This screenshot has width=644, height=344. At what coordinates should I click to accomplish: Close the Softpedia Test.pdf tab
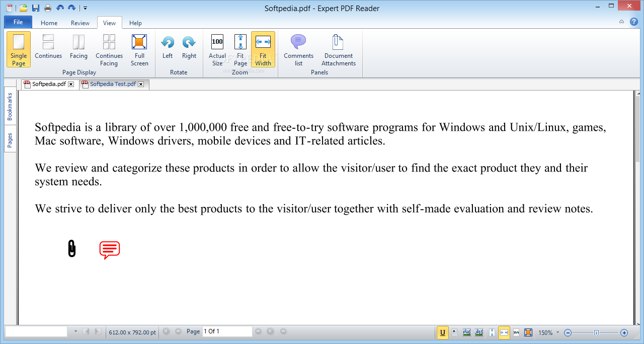click(141, 84)
